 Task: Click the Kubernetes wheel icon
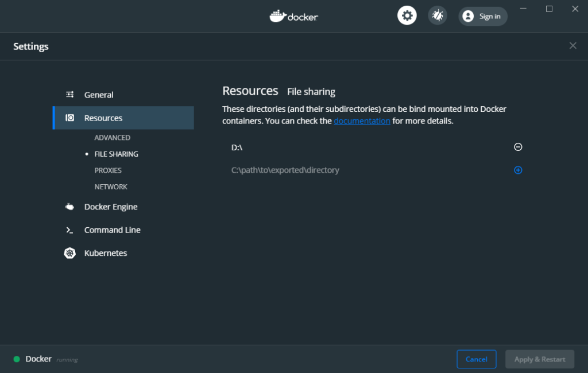point(69,253)
